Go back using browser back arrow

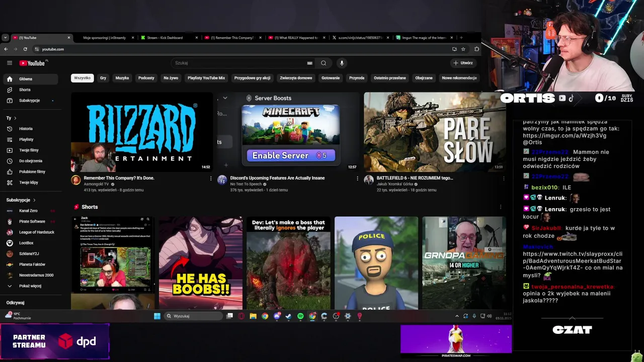pyautogui.click(x=6, y=49)
